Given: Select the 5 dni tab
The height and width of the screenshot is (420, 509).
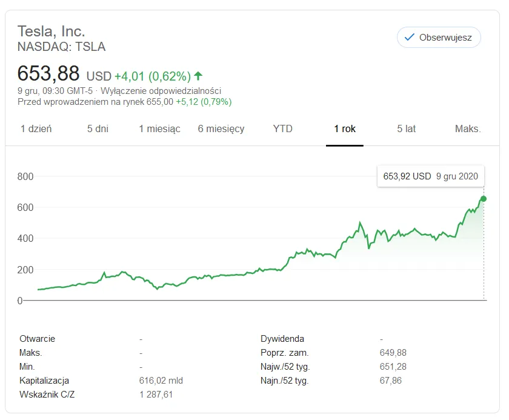Looking at the screenshot, I should click(98, 129).
